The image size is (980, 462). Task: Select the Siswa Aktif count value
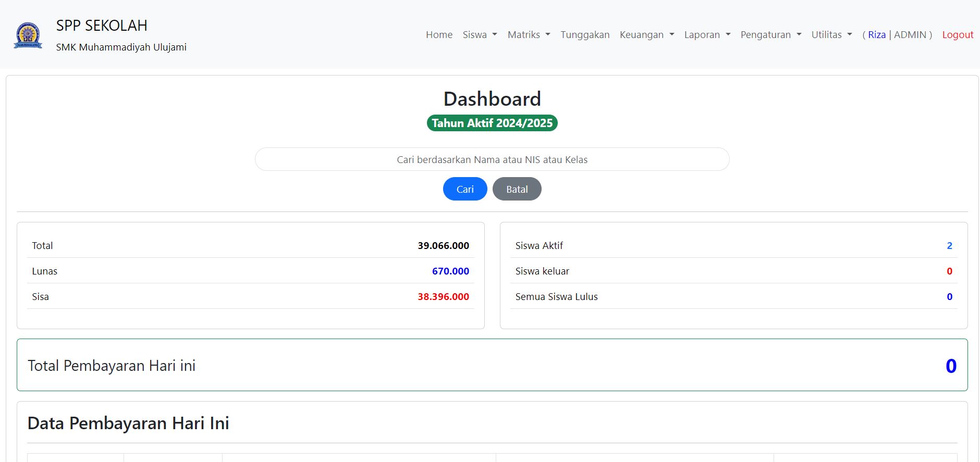(x=949, y=246)
